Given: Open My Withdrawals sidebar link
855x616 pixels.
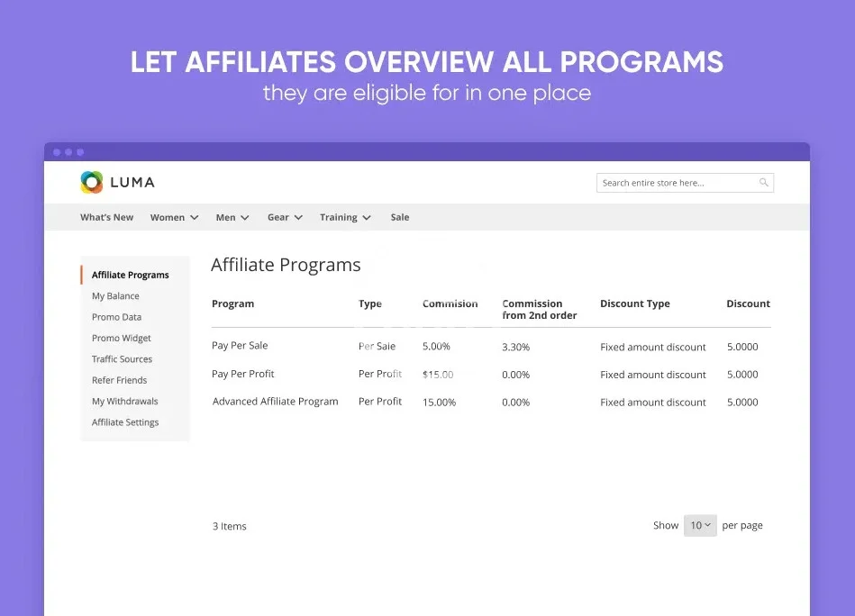Looking at the screenshot, I should [x=124, y=402].
